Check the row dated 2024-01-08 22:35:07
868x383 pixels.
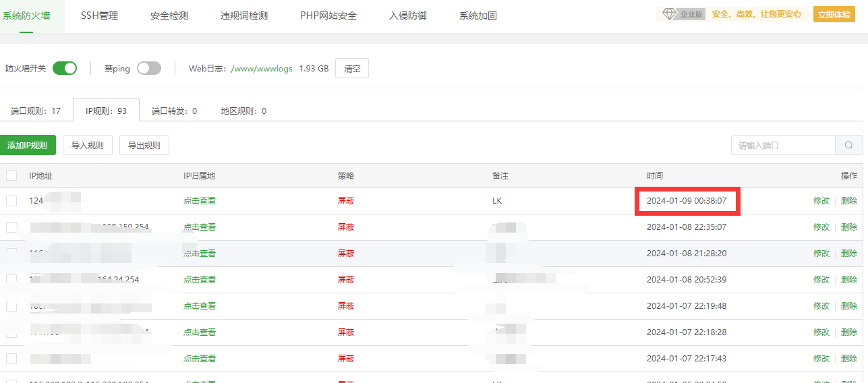click(x=11, y=227)
